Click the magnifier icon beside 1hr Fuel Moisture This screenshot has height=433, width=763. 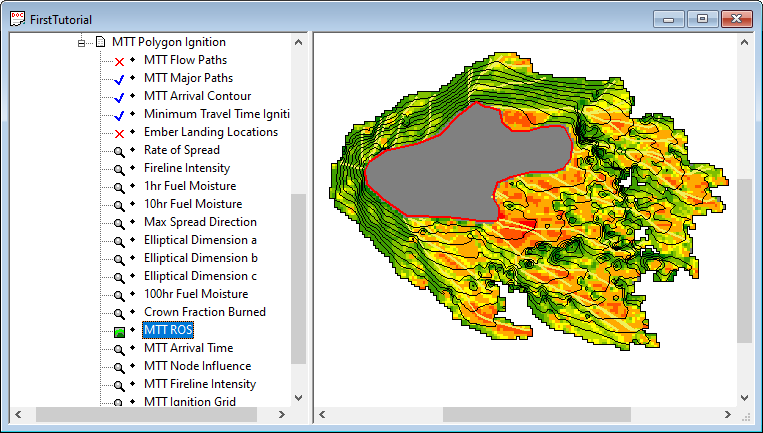(x=119, y=187)
